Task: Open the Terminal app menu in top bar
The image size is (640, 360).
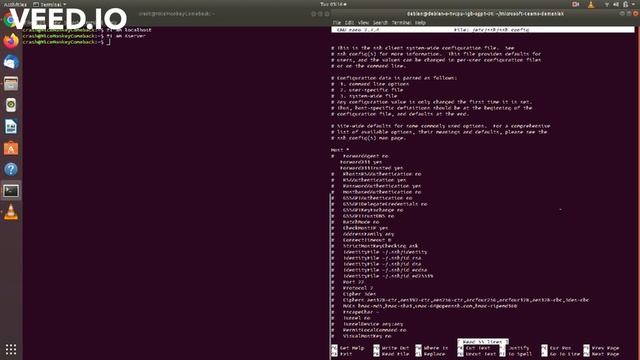Action: pyautogui.click(x=49, y=4)
